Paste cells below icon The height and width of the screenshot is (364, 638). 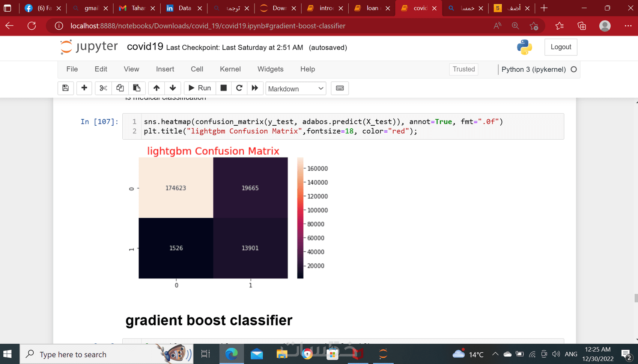[x=137, y=88]
